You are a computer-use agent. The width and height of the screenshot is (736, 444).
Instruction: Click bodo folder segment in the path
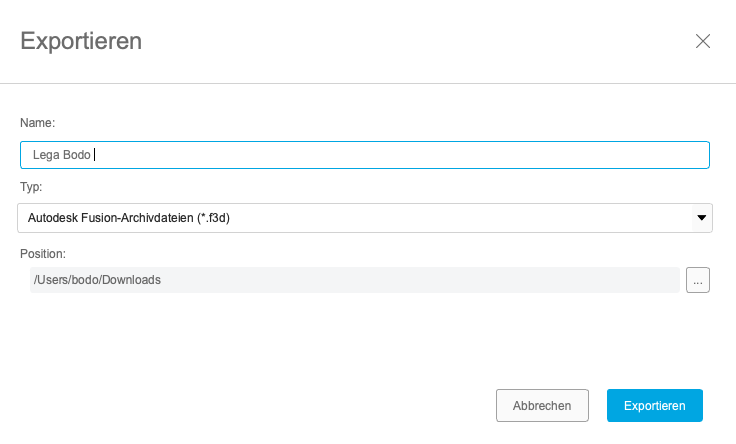[87, 280]
